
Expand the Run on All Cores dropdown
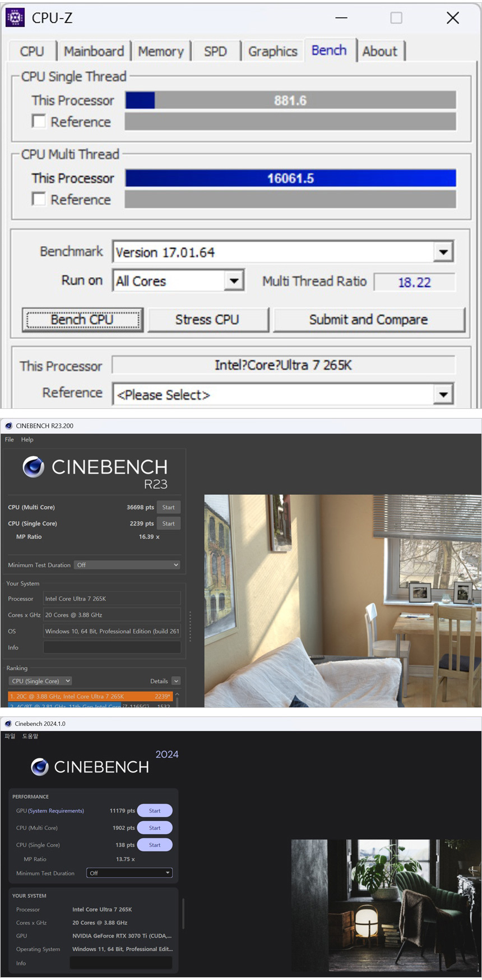pyautogui.click(x=234, y=280)
